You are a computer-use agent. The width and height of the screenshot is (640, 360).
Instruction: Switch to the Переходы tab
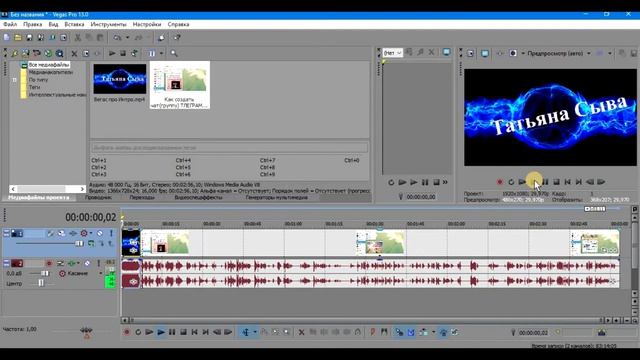(x=142, y=198)
